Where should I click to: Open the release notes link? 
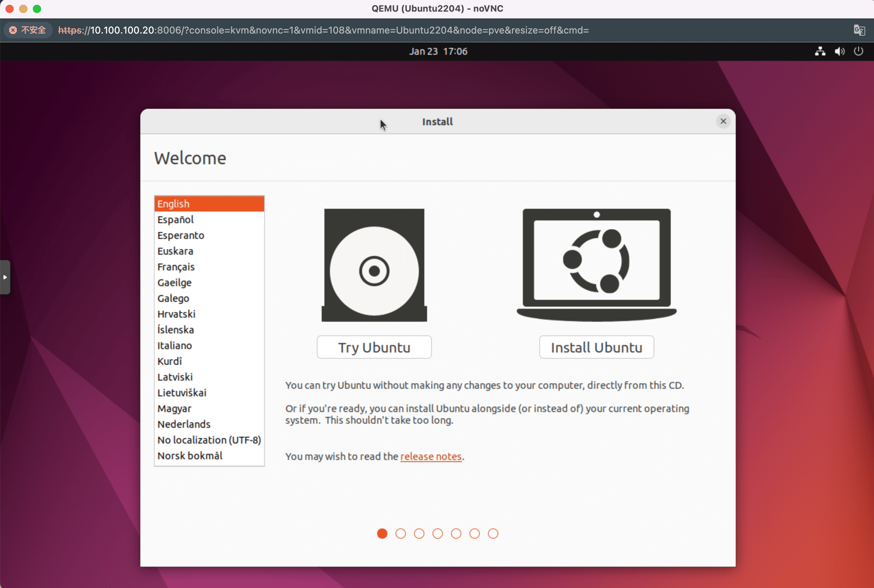tap(431, 456)
